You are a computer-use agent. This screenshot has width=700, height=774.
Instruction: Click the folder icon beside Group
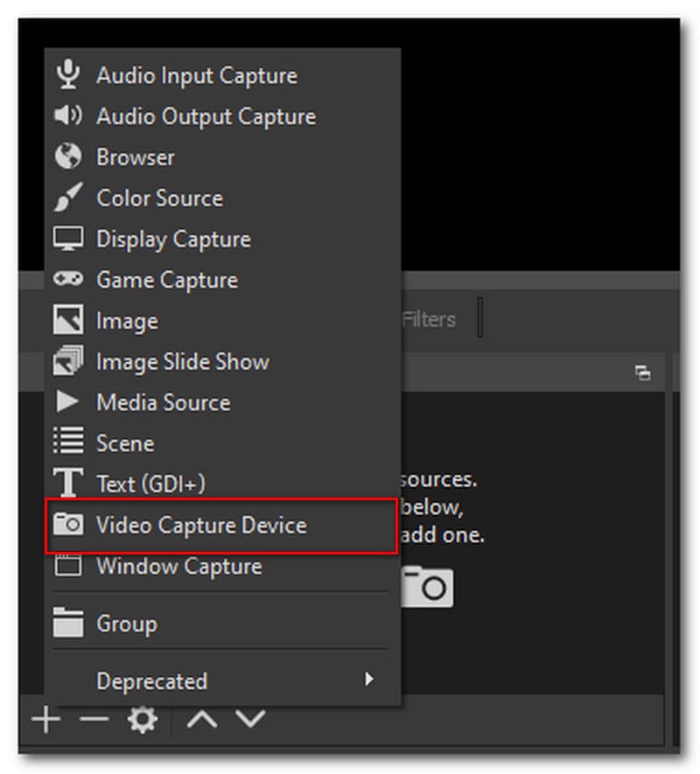68,622
